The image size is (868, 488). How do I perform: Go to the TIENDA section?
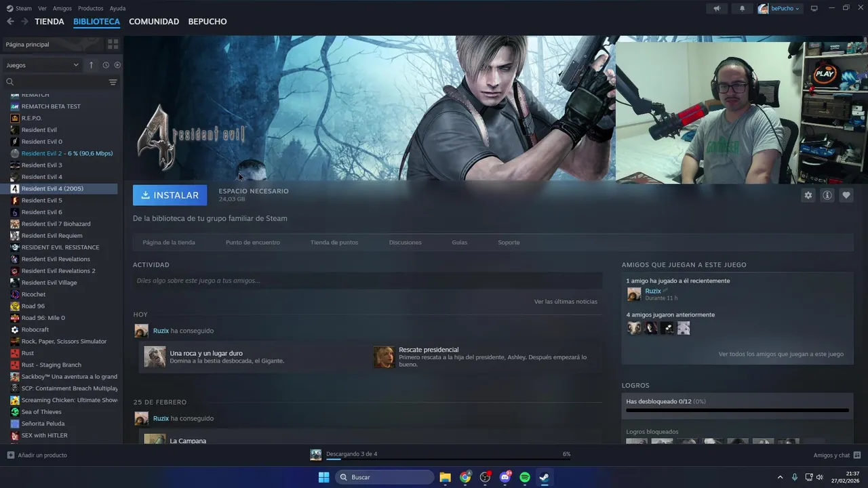(50, 22)
